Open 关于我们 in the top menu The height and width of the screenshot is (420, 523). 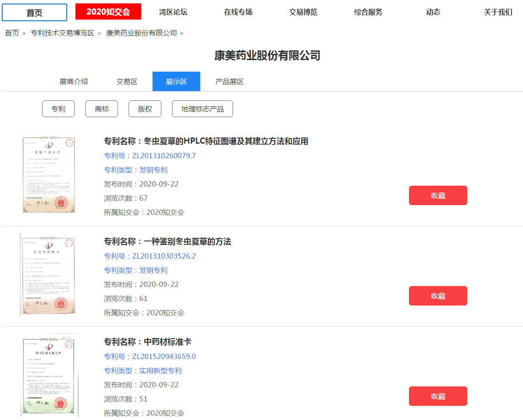click(x=498, y=12)
